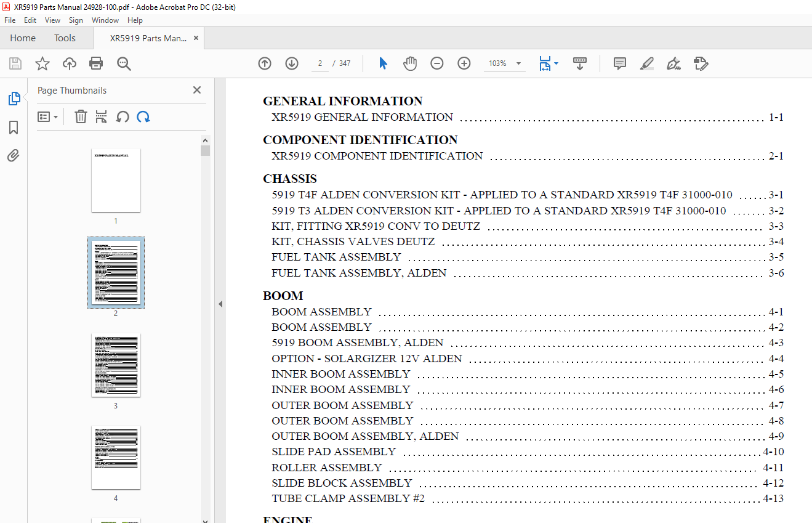Open OUTER BOOM ASSEMBLY, ALDEN entry
This screenshot has width=812, height=523.
click(528, 436)
